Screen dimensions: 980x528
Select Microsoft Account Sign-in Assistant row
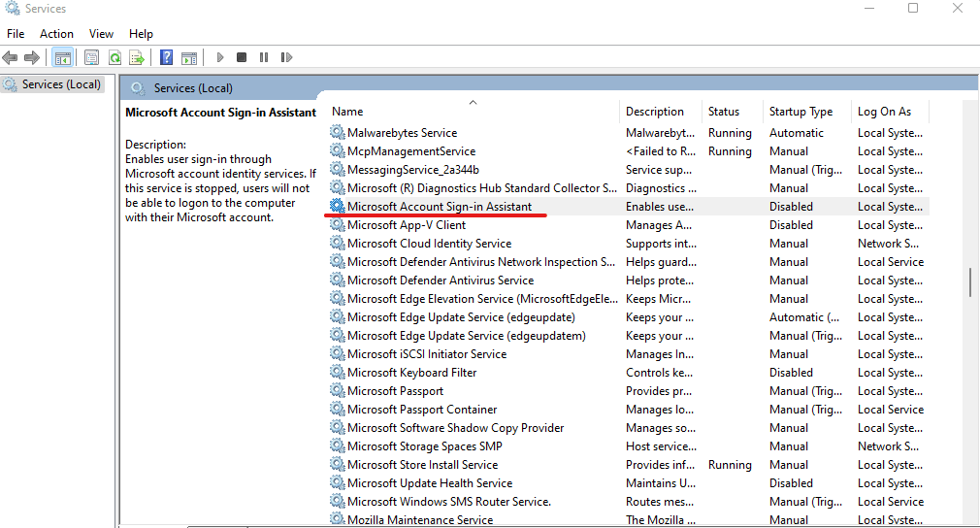coord(628,206)
